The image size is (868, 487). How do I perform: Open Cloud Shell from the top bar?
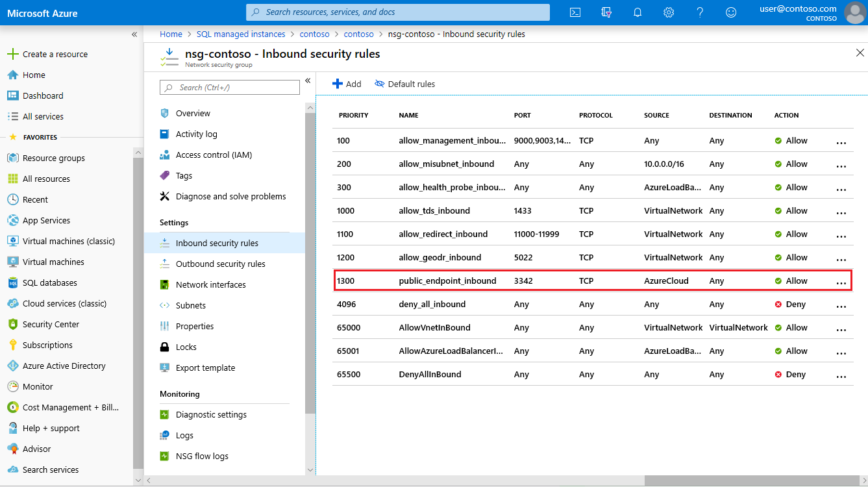coord(575,12)
